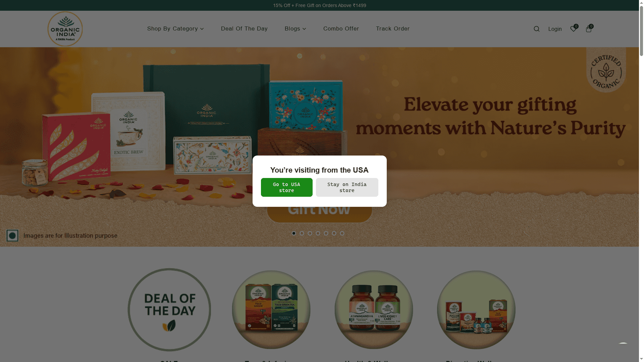Open the Deal Of The Day circle
Viewport: 644px width, 362px height.
(169, 310)
